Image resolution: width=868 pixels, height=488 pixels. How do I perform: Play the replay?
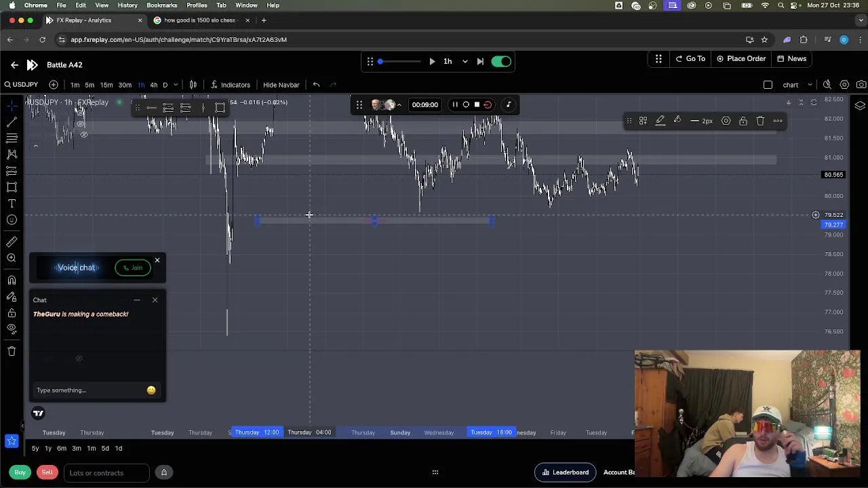pos(432,62)
